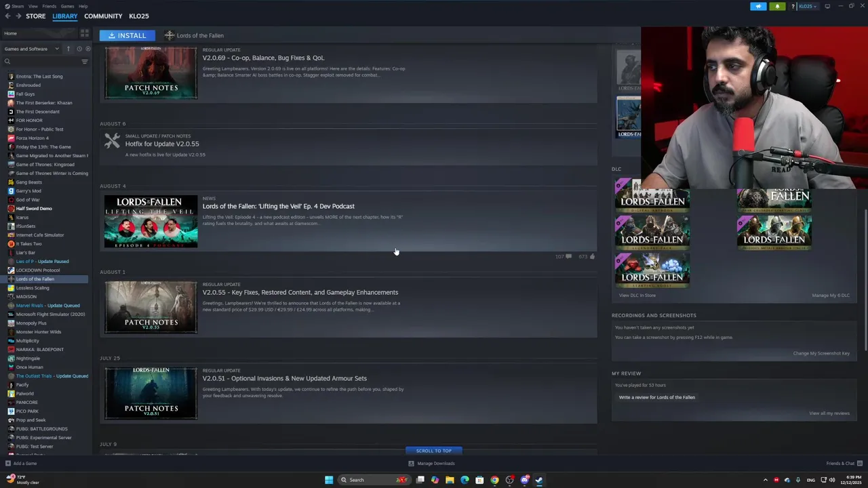Open Manage My 6 DLC link
The width and height of the screenshot is (868, 488).
pos(831,296)
